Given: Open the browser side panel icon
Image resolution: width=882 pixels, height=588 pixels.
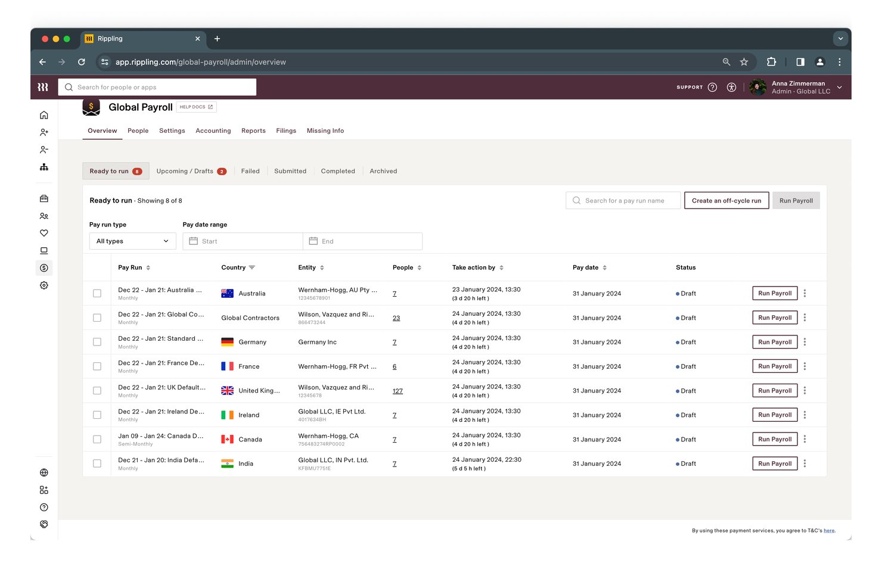Looking at the screenshot, I should coord(800,62).
